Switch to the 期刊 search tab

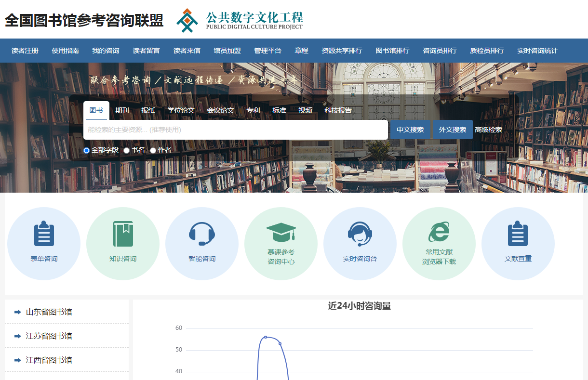click(x=122, y=110)
